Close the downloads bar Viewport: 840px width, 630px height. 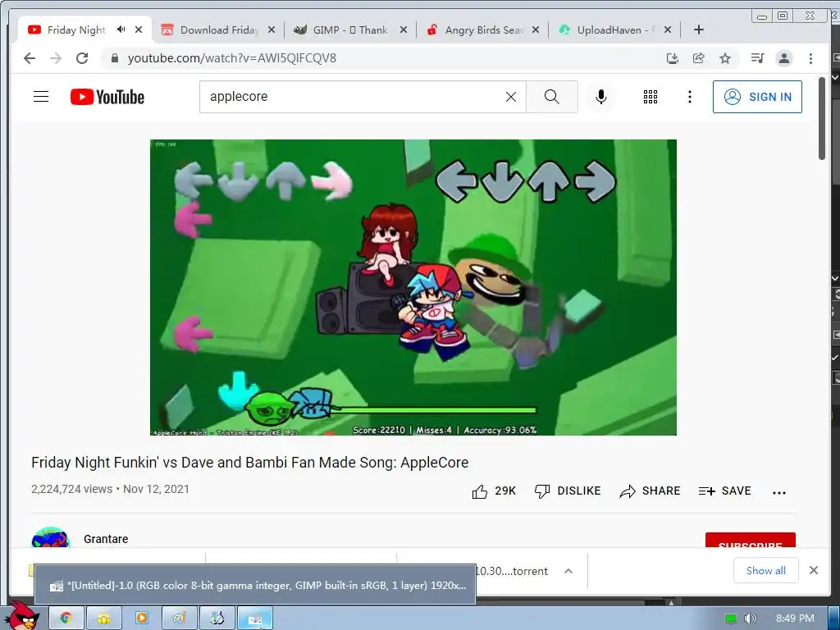[814, 571]
